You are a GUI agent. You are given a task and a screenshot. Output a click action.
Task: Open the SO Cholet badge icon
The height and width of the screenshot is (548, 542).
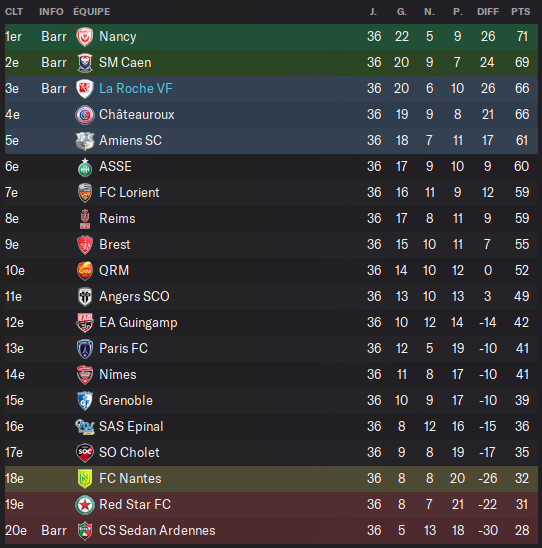click(x=85, y=453)
